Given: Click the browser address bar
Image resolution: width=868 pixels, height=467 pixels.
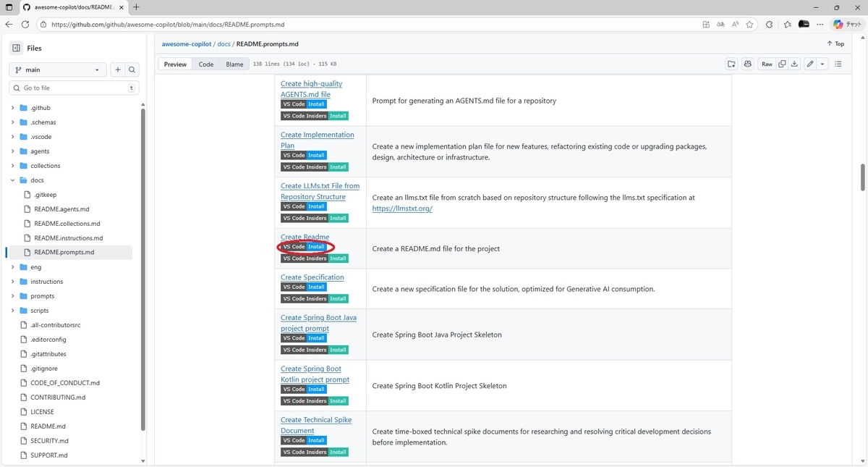Looking at the screenshot, I should tap(369, 24).
